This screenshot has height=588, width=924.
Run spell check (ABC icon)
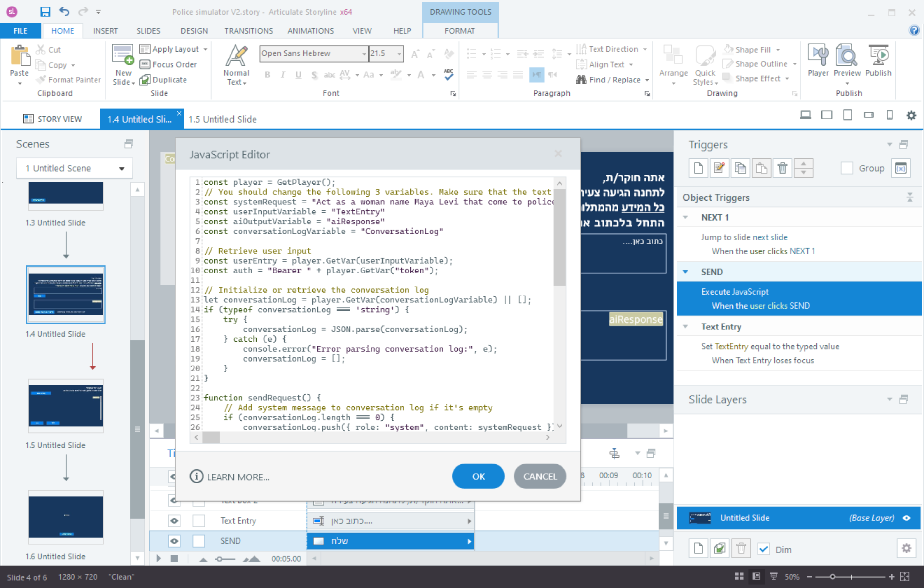[448, 74]
